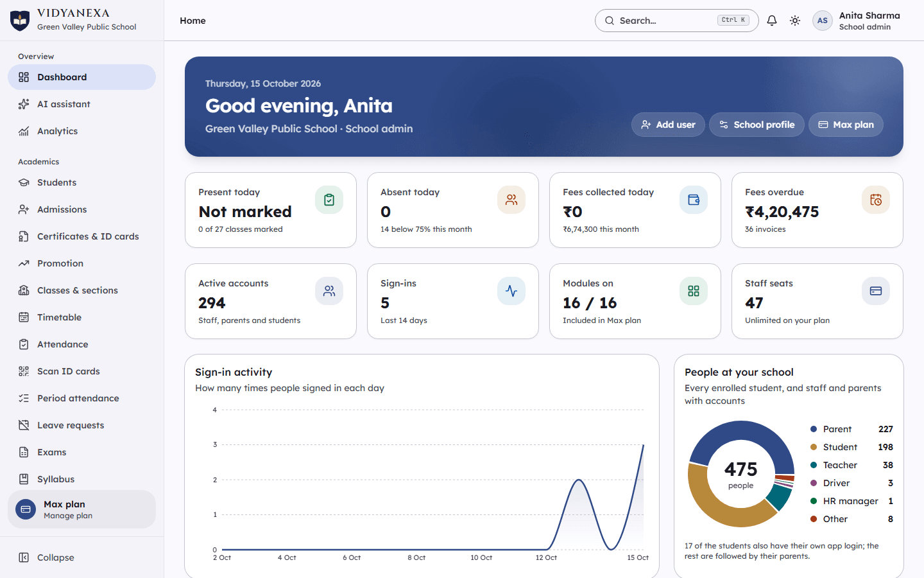Image resolution: width=924 pixels, height=578 pixels.
Task: Click the Absent today people icon
Action: (511, 200)
